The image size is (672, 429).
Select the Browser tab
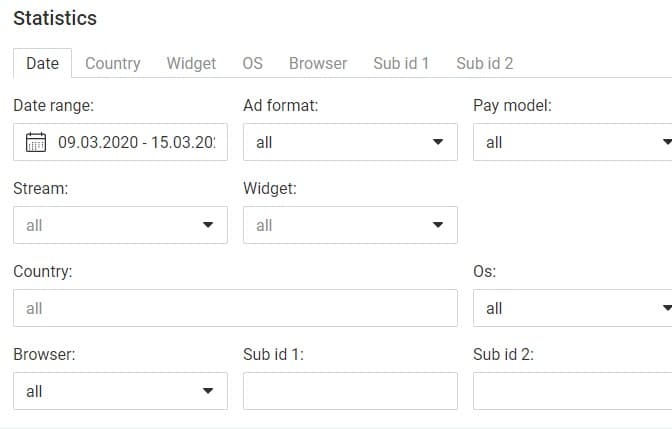coord(318,63)
